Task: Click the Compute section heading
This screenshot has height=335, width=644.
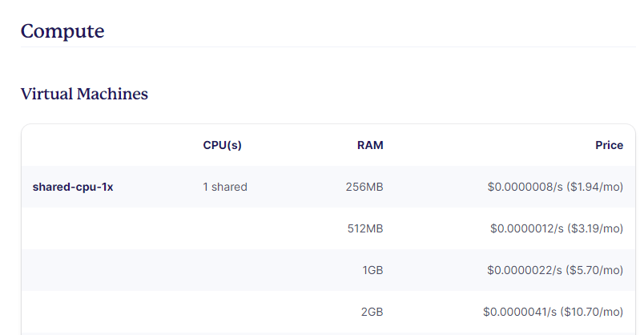Action: point(62,31)
